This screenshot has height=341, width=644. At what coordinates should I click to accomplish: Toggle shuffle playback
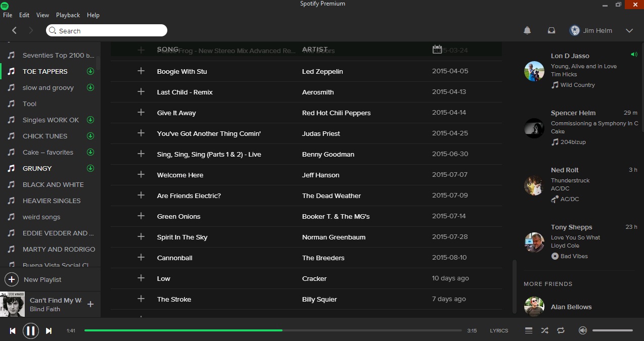coord(544,330)
